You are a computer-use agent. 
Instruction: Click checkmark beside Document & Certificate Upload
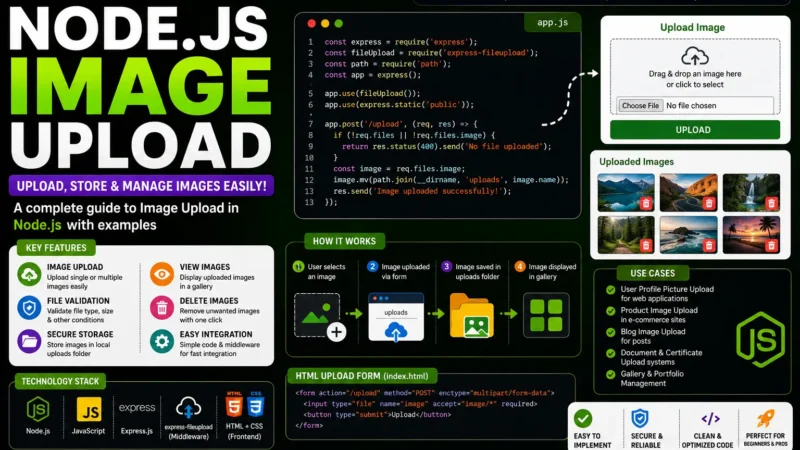click(610, 353)
